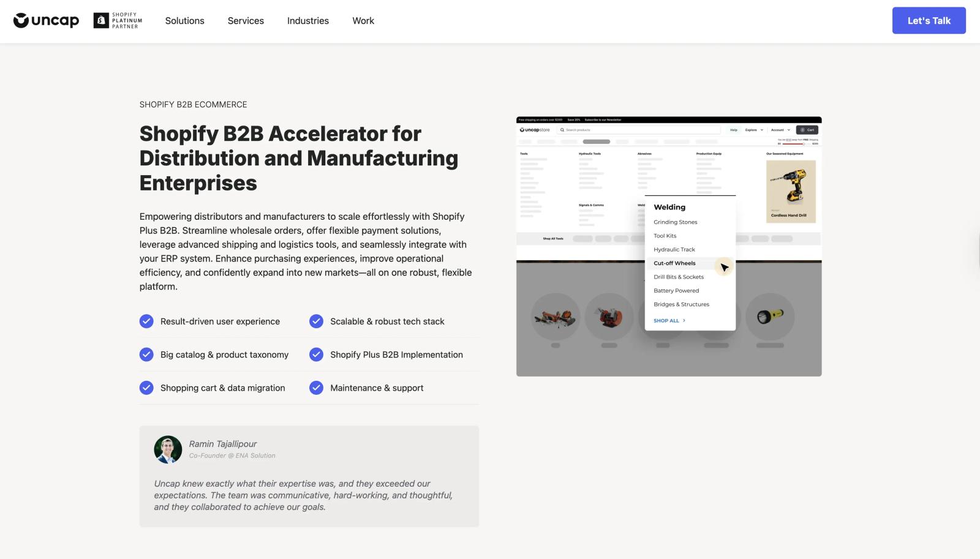Click the Let's Talk button
The width and height of the screenshot is (980, 559).
(929, 21)
